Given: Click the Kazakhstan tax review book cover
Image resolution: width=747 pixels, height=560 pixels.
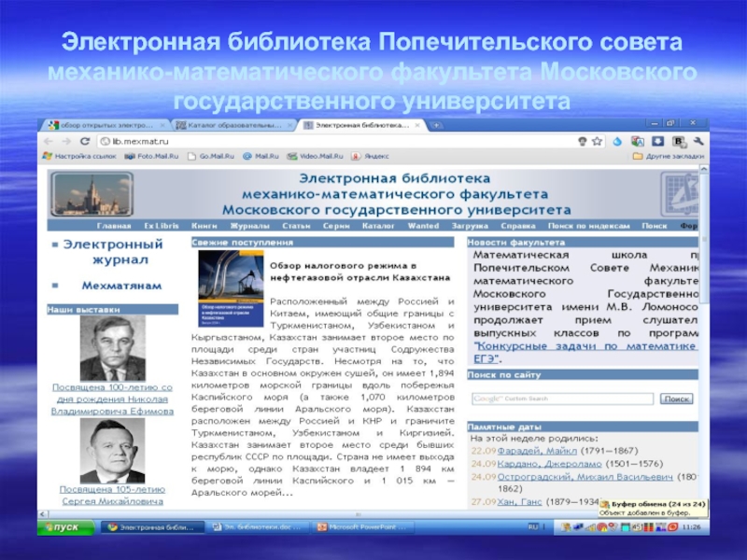Looking at the screenshot, I should click(230, 287).
